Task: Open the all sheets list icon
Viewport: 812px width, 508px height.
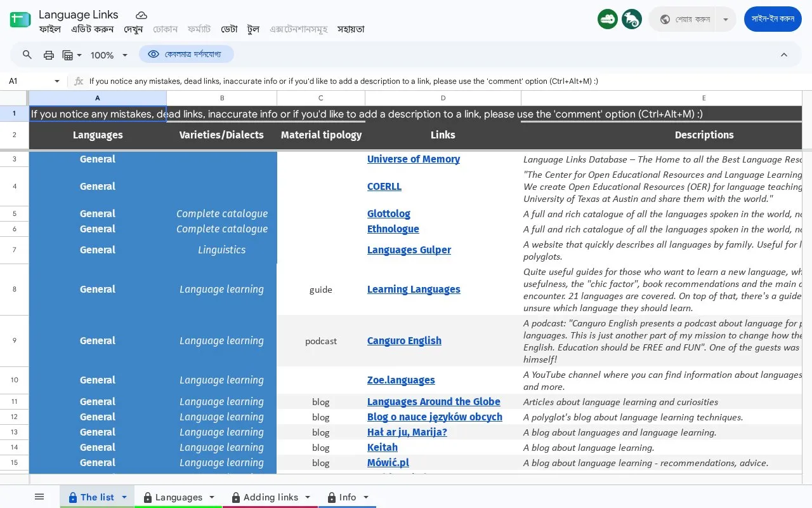Action: [x=39, y=497]
